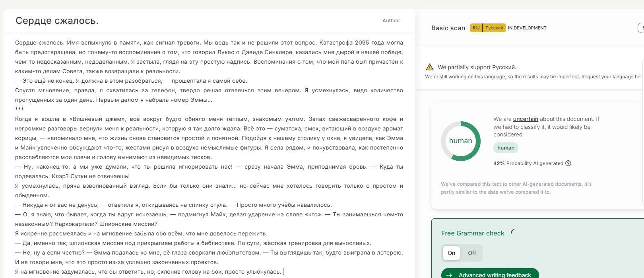Switch grammar check to Off
The image size is (644, 278).
point(472,253)
